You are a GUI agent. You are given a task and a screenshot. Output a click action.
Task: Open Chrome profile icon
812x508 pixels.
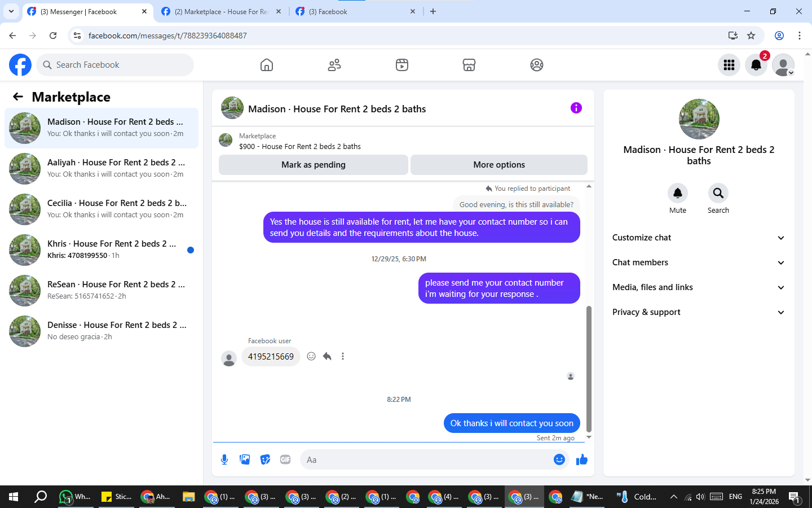(779, 36)
